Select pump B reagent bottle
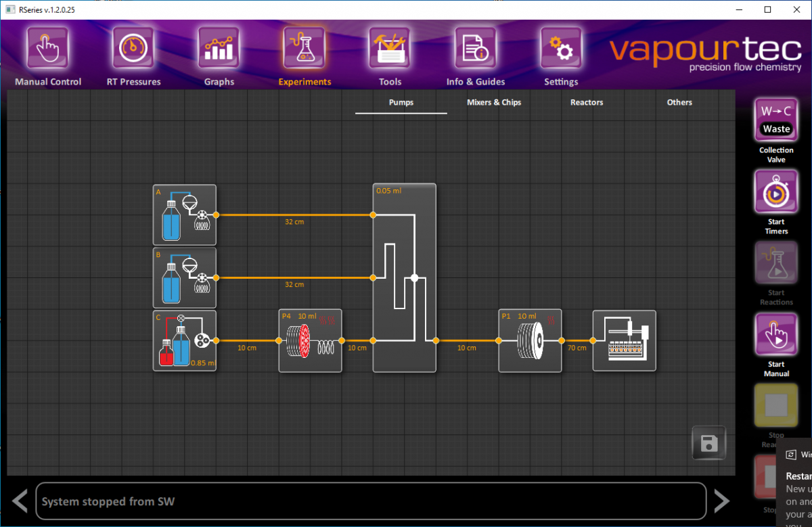 click(x=184, y=277)
